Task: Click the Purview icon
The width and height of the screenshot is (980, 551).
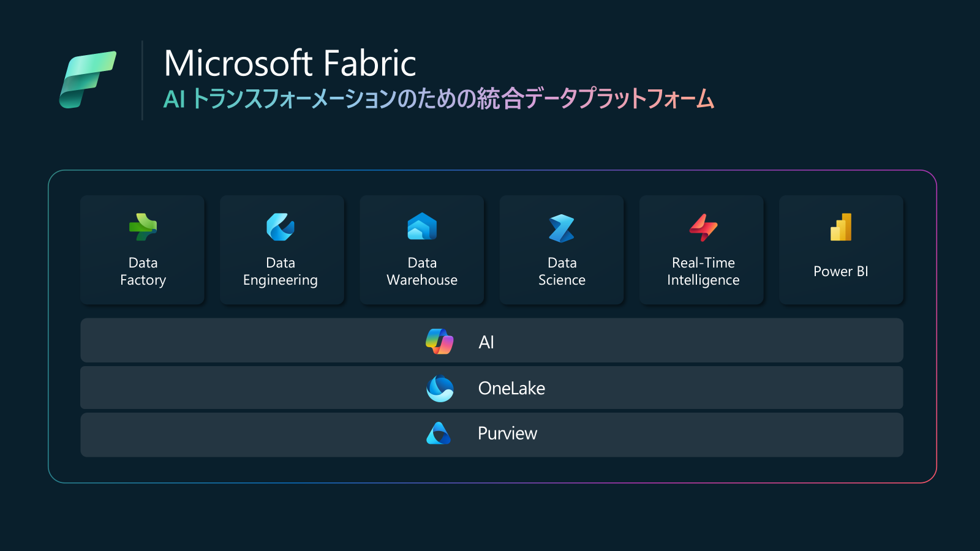Action: [x=439, y=433]
